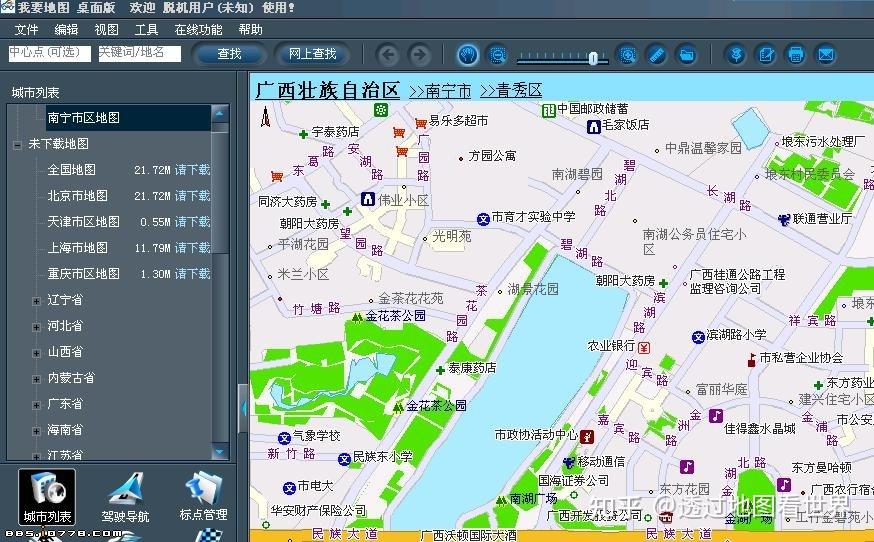Click the zoom level slider handle
The image size is (874, 542).
pyautogui.click(x=594, y=58)
